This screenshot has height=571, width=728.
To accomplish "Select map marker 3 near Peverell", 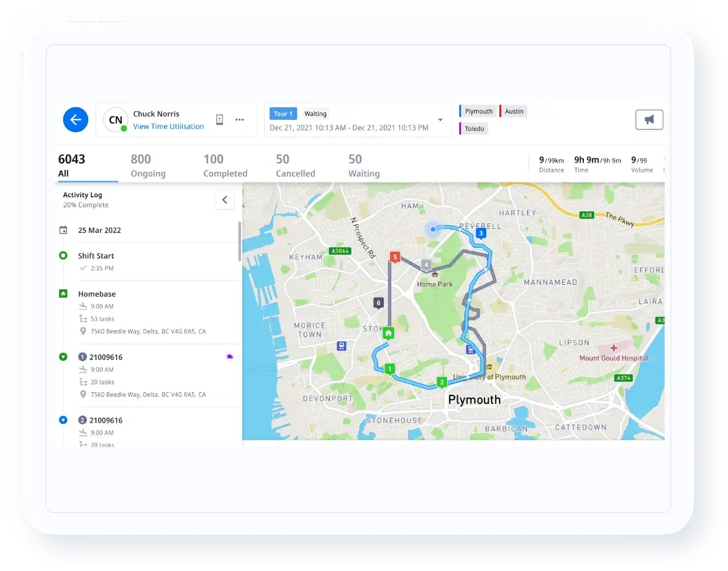I will click(x=481, y=233).
